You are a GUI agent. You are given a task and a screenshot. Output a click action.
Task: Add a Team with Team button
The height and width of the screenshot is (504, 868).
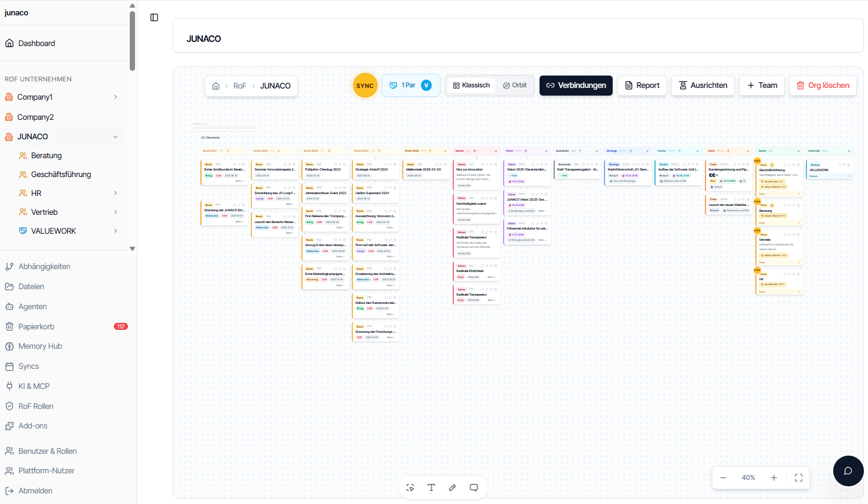point(762,86)
